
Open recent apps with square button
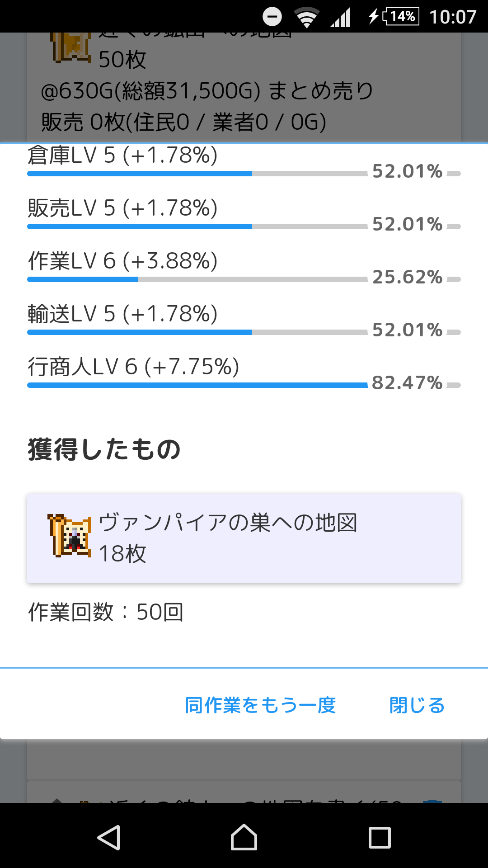click(x=380, y=838)
